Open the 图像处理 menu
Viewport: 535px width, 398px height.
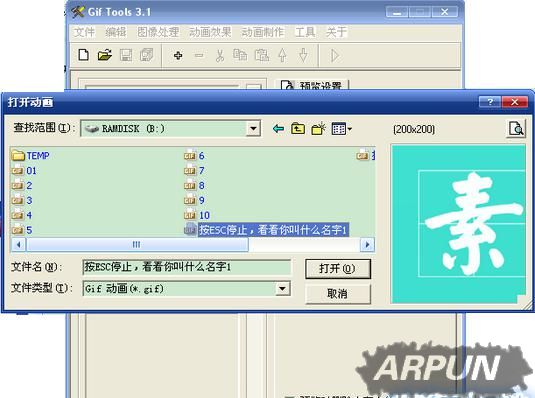158,32
